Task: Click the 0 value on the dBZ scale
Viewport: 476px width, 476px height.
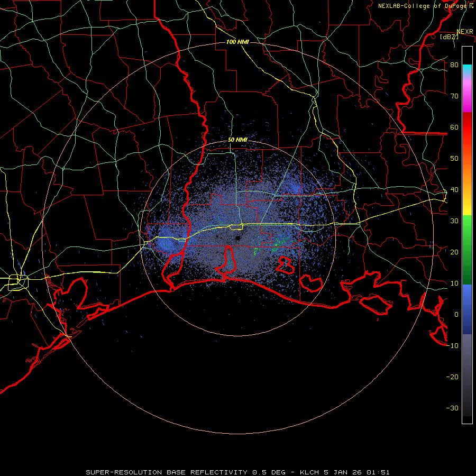Action: [x=456, y=315]
